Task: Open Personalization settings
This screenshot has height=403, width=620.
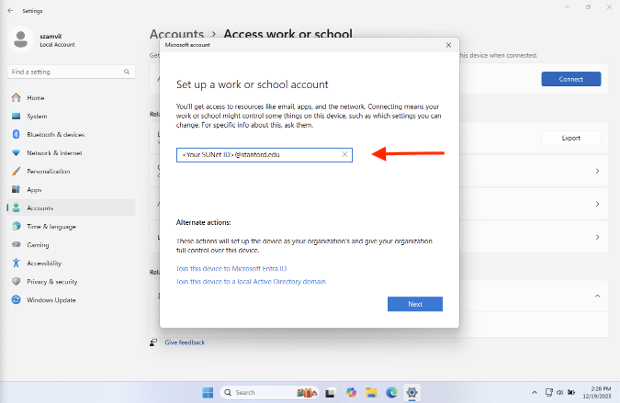Action: point(71,171)
